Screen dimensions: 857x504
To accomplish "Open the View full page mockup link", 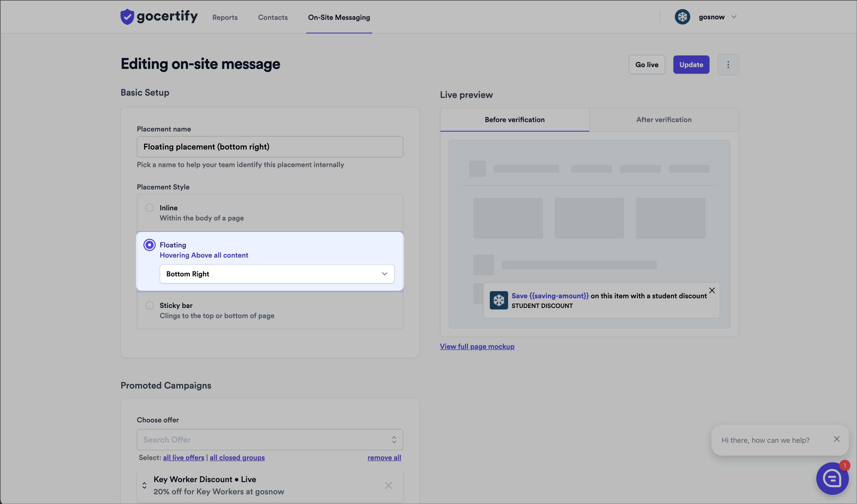I will point(477,346).
